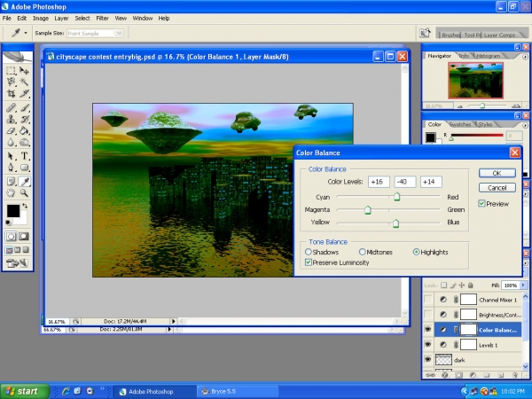532x399 pixels.
Task: Select the Midtones radio button
Action: (362, 252)
